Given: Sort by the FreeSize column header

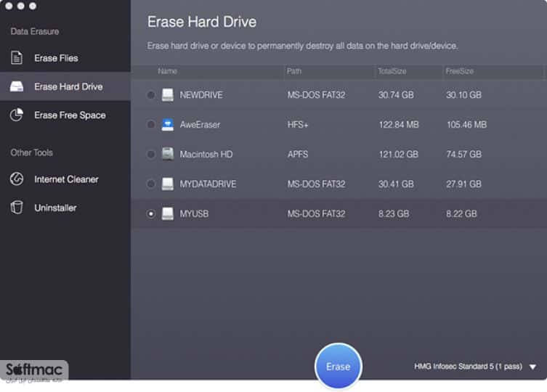Looking at the screenshot, I should 459,71.
